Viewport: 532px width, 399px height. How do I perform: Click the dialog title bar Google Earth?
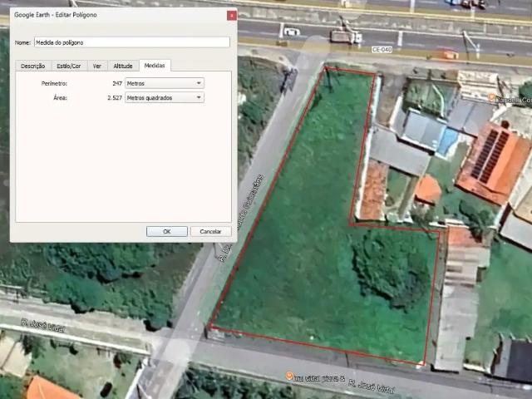83,16
